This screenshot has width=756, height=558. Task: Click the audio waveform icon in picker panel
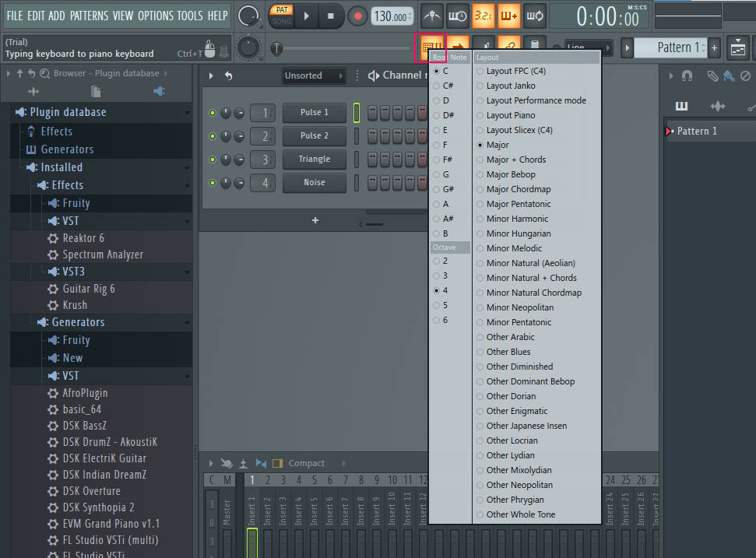click(717, 106)
